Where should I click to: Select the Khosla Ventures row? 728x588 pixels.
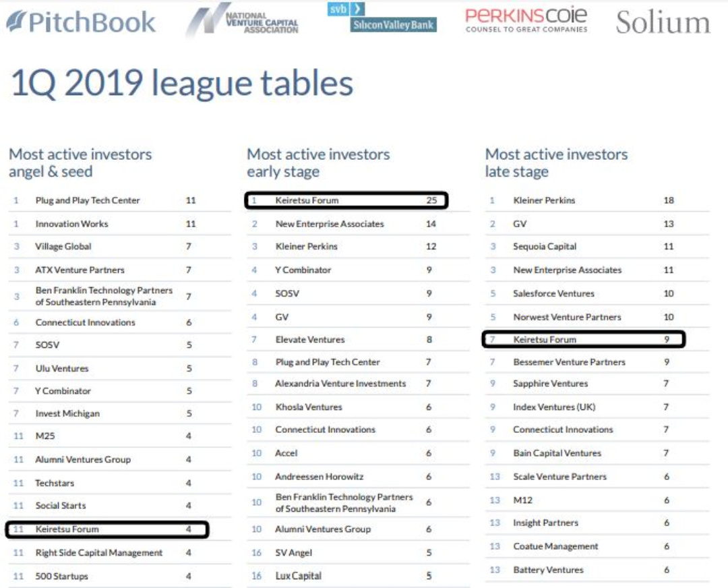pyautogui.click(x=308, y=407)
